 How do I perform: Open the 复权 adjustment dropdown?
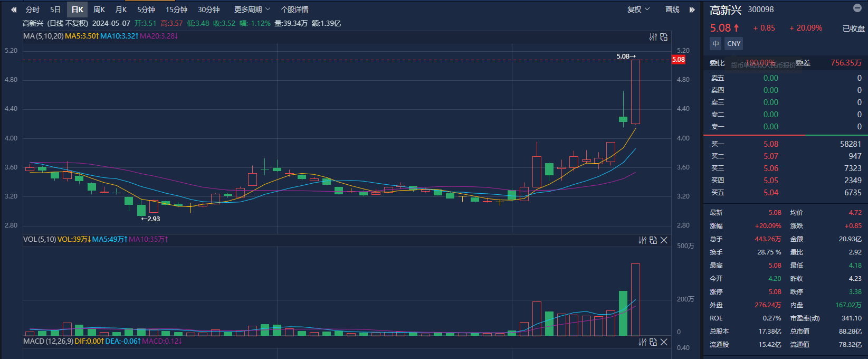[638, 10]
